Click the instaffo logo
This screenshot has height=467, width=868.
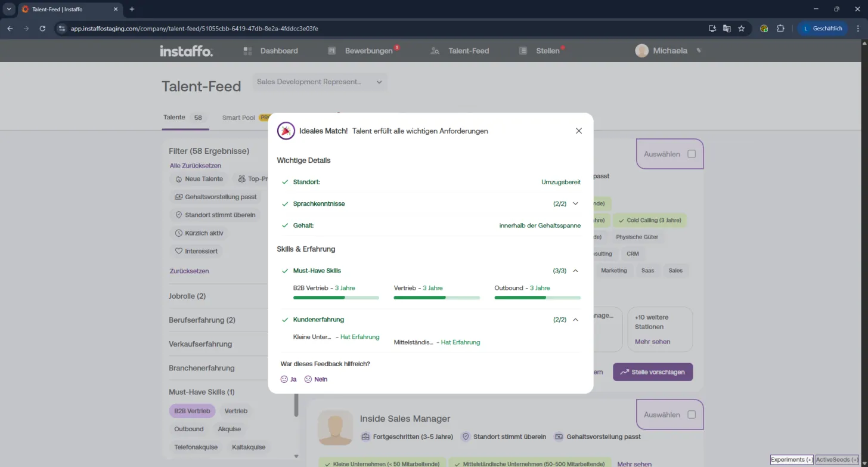point(186,51)
